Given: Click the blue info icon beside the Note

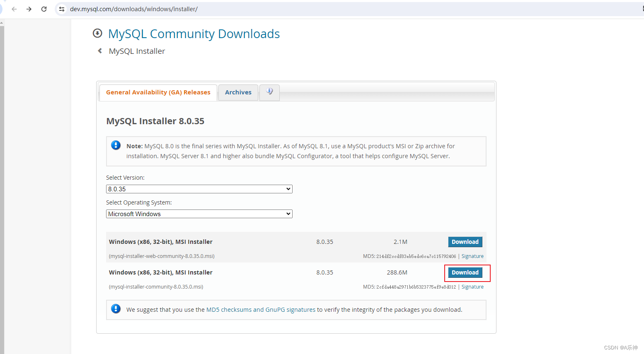Looking at the screenshot, I should coord(116,145).
